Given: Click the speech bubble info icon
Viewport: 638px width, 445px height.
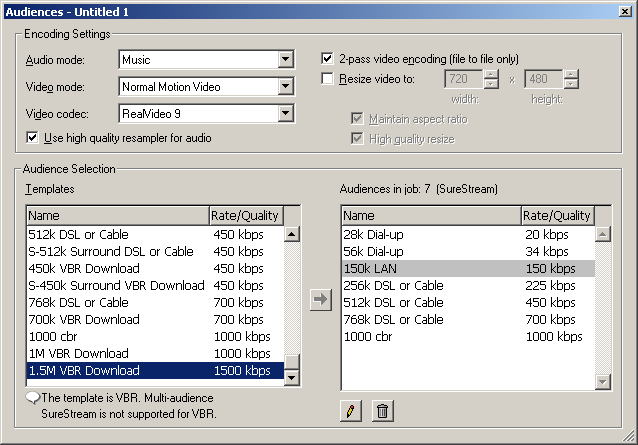Looking at the screenshot, I should (x=33, y=398).
